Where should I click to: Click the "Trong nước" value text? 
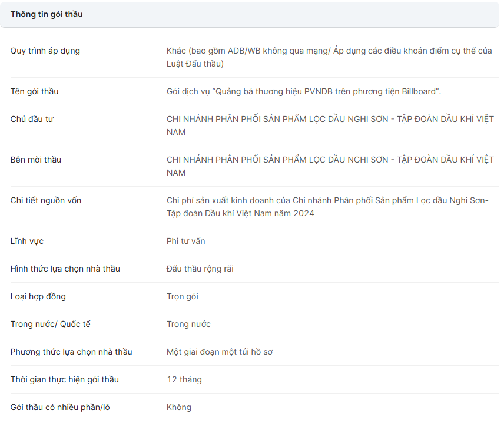point(188,324)
